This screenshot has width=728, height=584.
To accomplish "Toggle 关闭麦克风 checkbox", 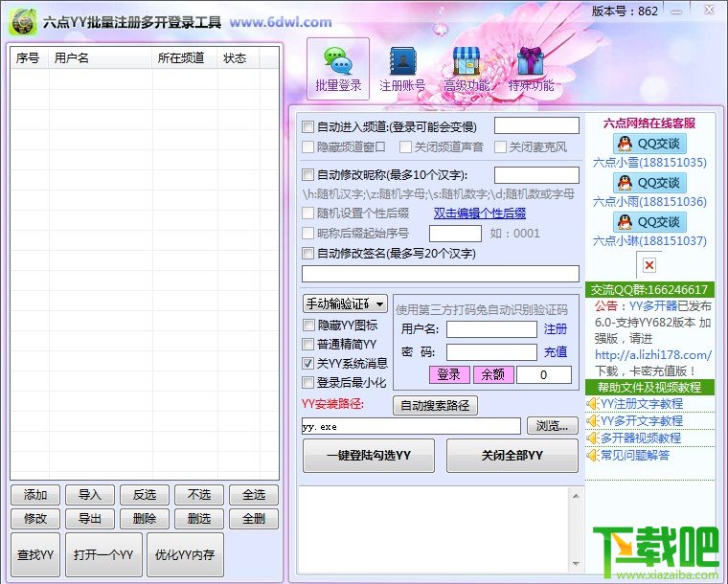I will pyautogui.click(x=500, y=147).
